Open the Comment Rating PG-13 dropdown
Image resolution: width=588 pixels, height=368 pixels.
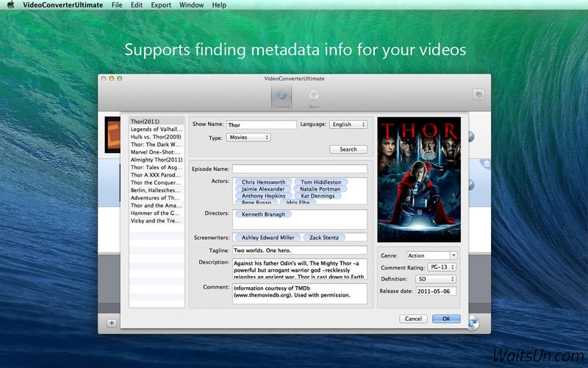point(442,267)
